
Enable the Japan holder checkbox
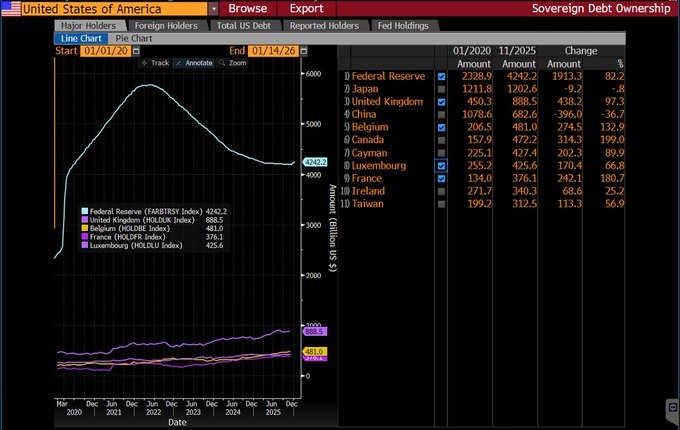coord(442,89)
